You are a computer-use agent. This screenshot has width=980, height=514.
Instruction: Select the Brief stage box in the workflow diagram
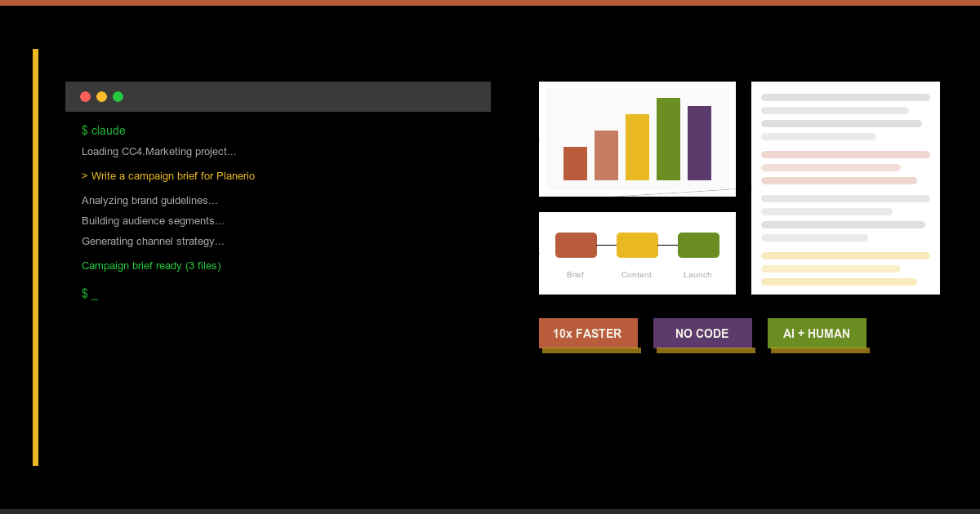(576, 244)
